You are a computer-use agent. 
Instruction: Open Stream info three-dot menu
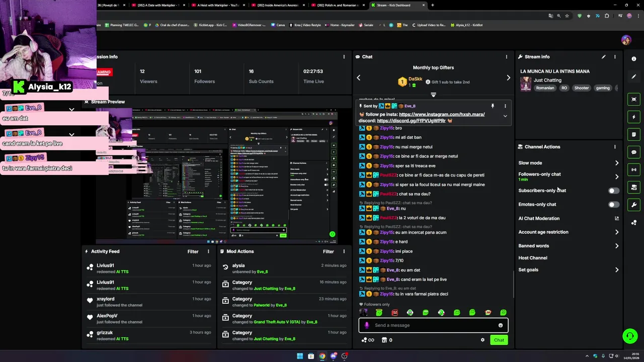614,57
